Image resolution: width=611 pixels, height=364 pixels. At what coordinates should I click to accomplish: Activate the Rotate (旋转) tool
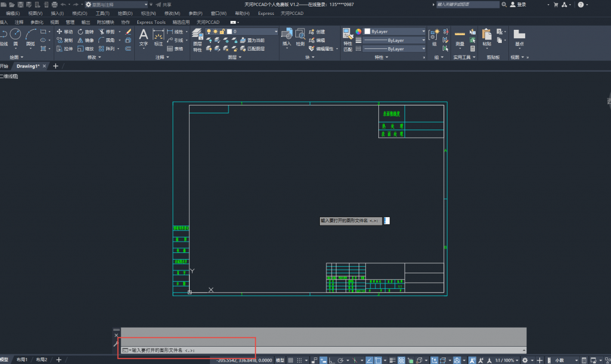pyautogui.click(x=86, y=32)
